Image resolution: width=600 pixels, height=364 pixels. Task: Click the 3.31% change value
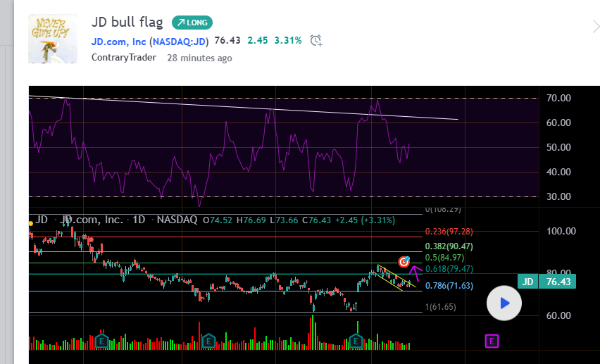click(x=288, y=40)
